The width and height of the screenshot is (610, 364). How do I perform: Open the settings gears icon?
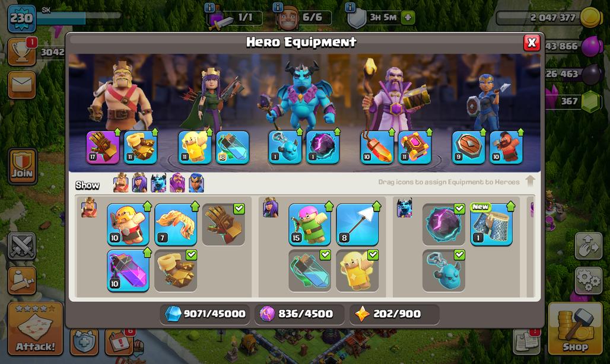589,279
